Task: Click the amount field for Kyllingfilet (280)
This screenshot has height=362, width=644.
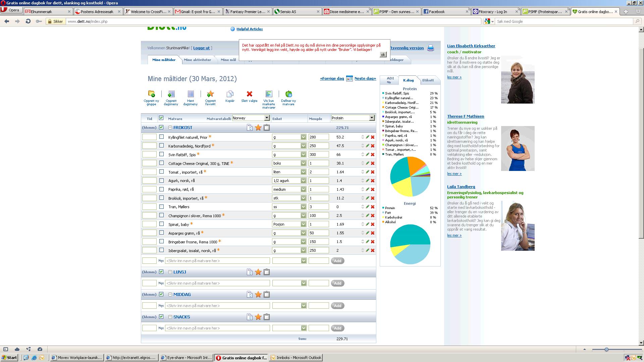Action: coord(318,137)
